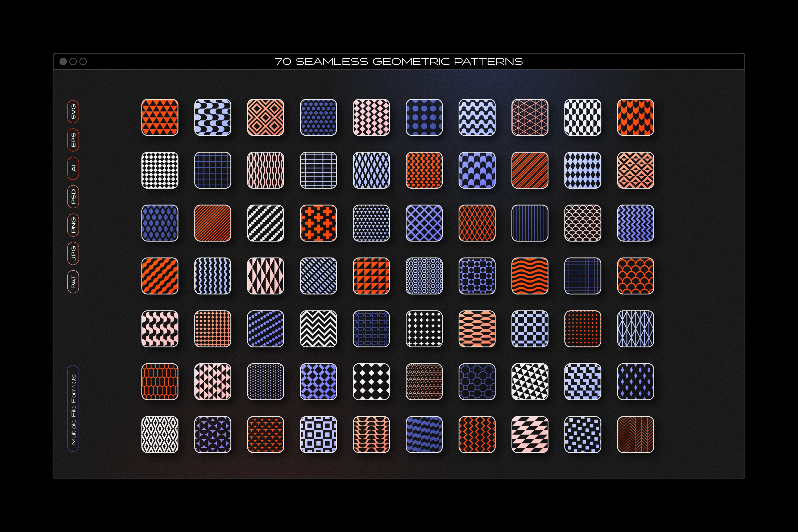Viewport: 798px width, 532px height.
Task: Click the filled gray window dot
Action: click(x=63, y=61)
